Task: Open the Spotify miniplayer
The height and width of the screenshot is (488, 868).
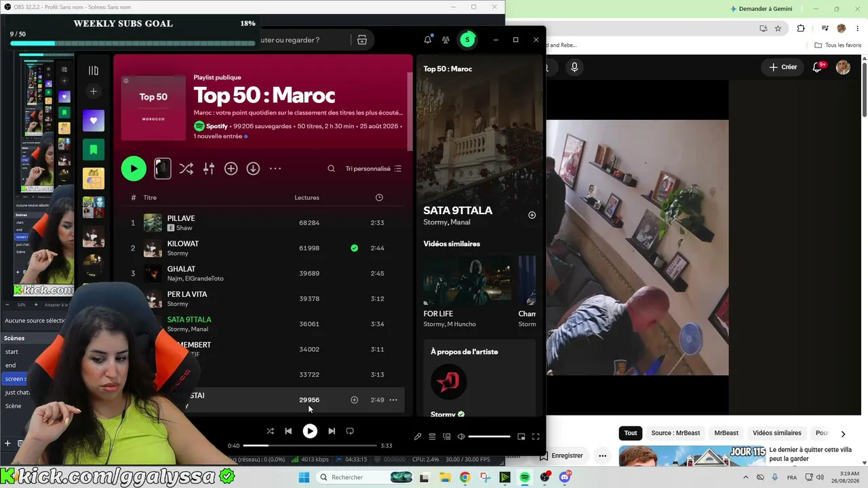Action: 521,437
